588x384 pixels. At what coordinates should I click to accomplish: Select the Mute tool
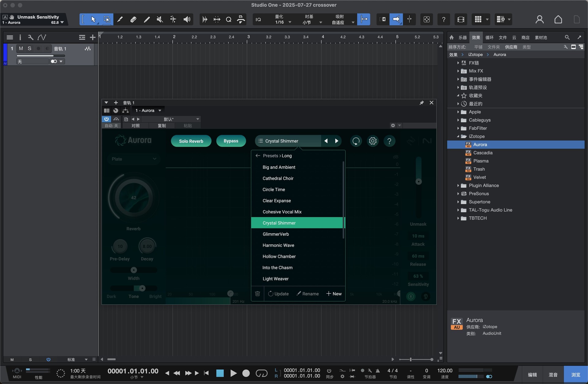pos(160,20)
